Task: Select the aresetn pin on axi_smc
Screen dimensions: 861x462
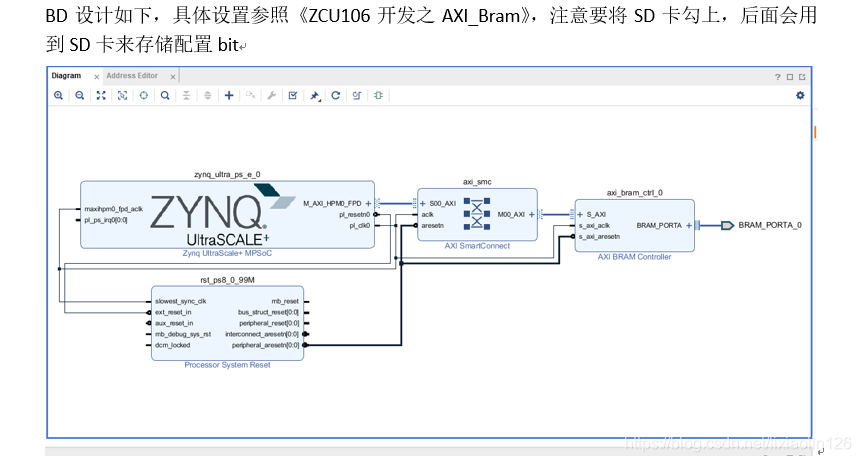Action: click(433, 225)
